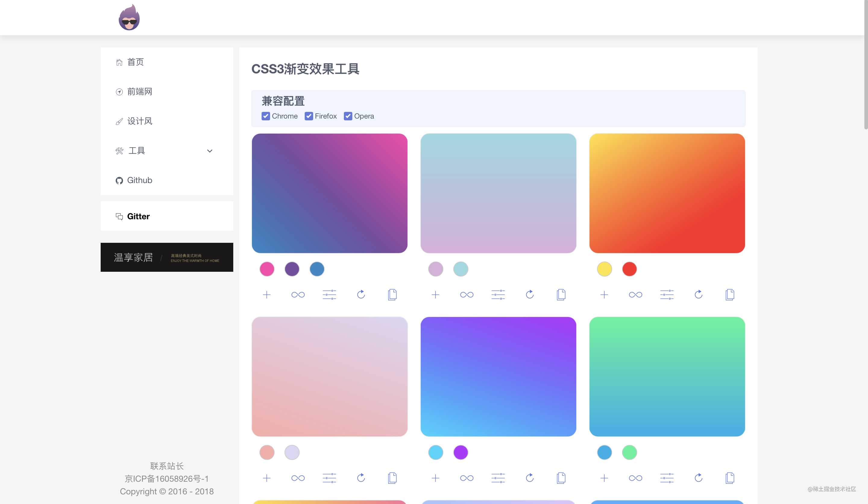Expand the sidebar navigation dropdown
The image size is (868, 504).
tap(210, 150)
